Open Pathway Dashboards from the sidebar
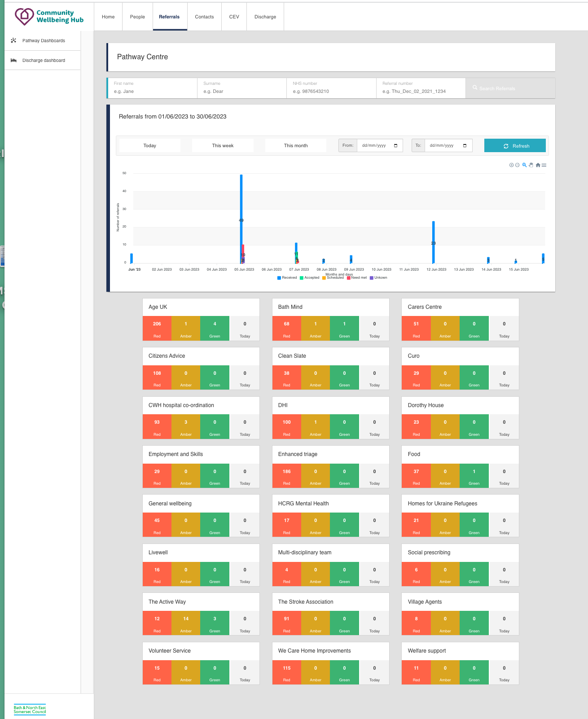This screenshot has height=719, width=588. (44, 41)
